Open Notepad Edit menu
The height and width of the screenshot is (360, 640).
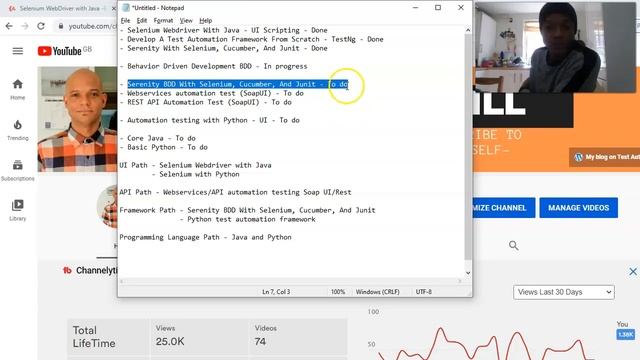[x=142, y=20]
